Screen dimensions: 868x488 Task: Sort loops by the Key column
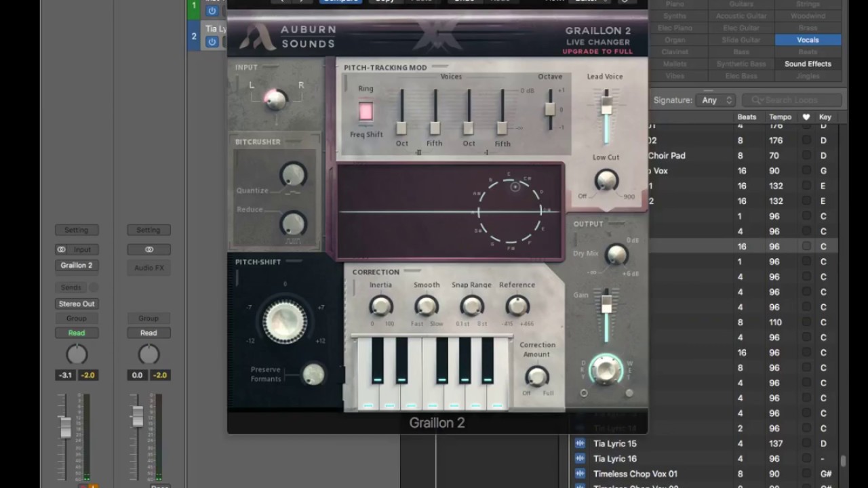(x=825, y=117)
